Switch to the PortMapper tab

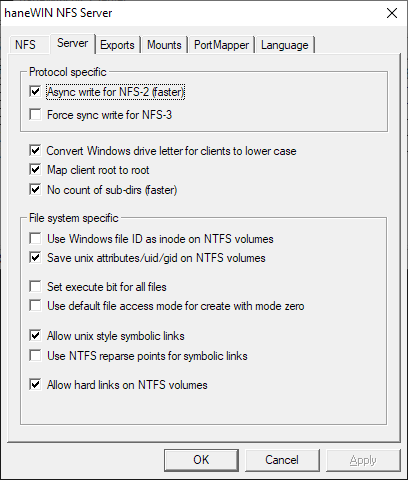[x=222, y=45]
